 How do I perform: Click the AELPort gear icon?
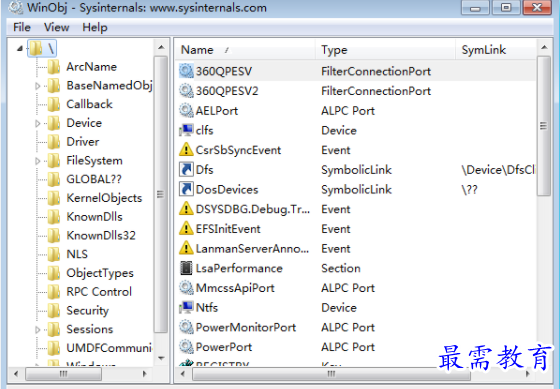tap(186, 110)
